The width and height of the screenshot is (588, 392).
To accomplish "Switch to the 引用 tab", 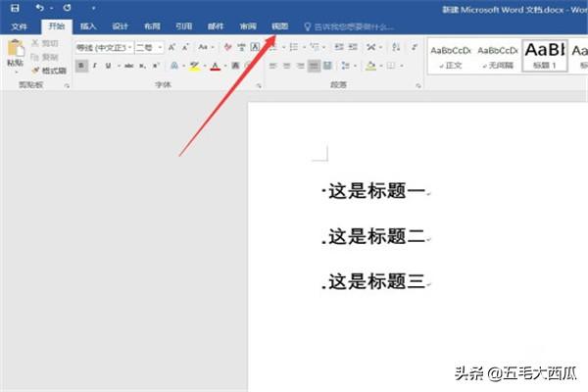I will point(184,26).
